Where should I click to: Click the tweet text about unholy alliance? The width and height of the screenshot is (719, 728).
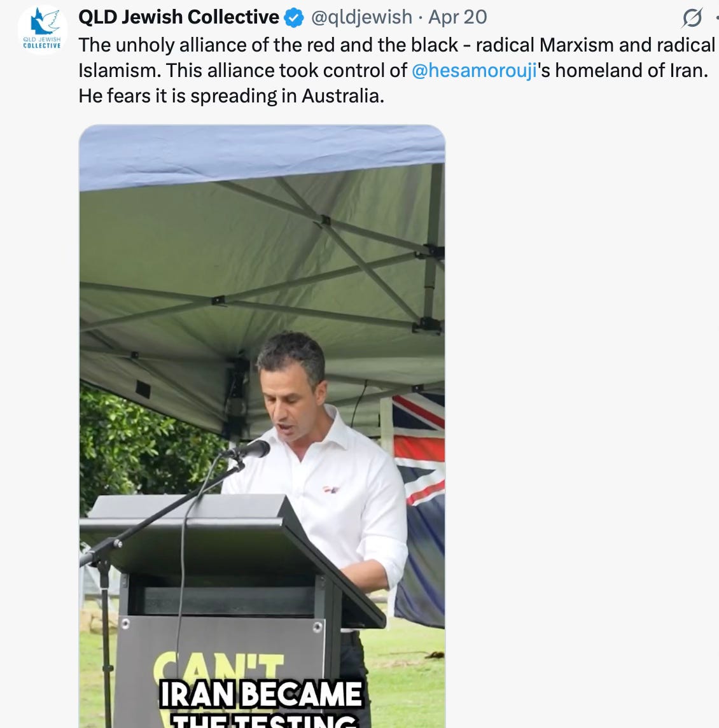(x=397, y=71)
